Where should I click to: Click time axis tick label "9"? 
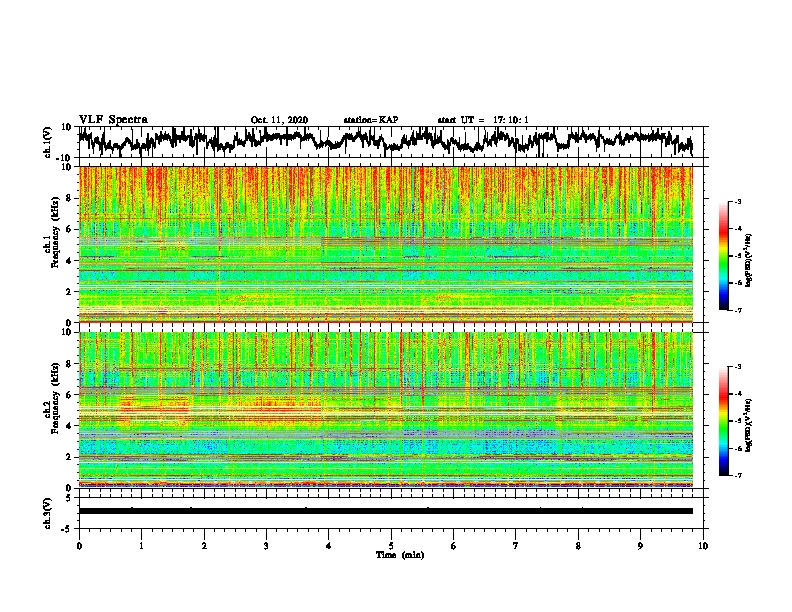tap(640, 546)
